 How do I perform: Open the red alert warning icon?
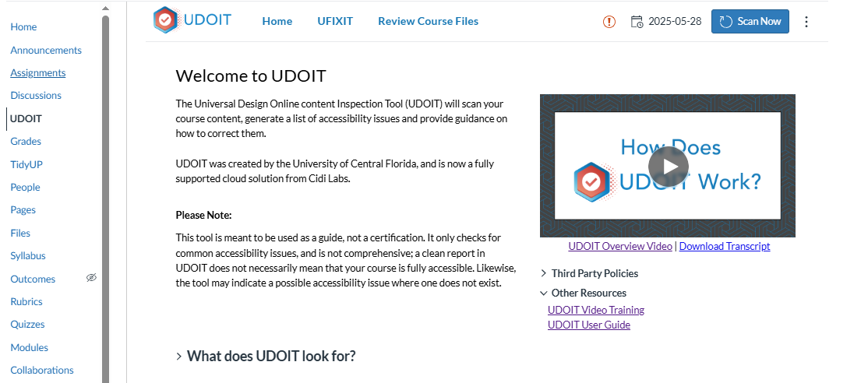point(609,22)
